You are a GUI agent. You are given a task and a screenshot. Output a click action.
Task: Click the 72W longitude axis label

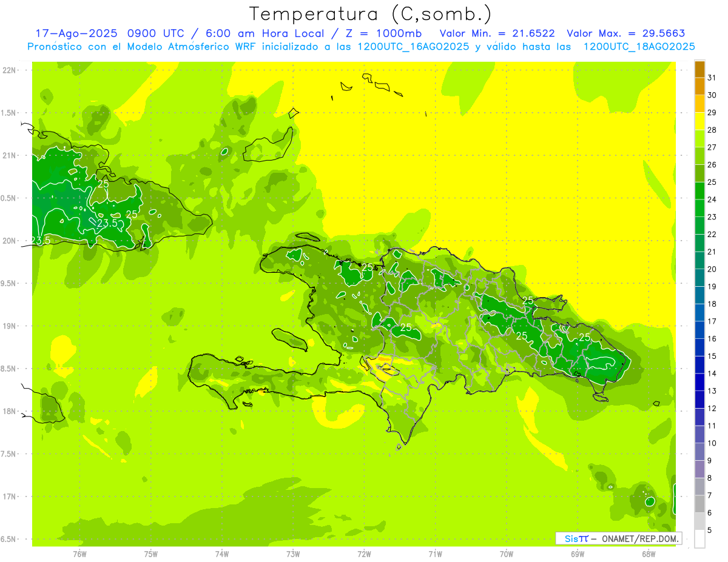364,554
